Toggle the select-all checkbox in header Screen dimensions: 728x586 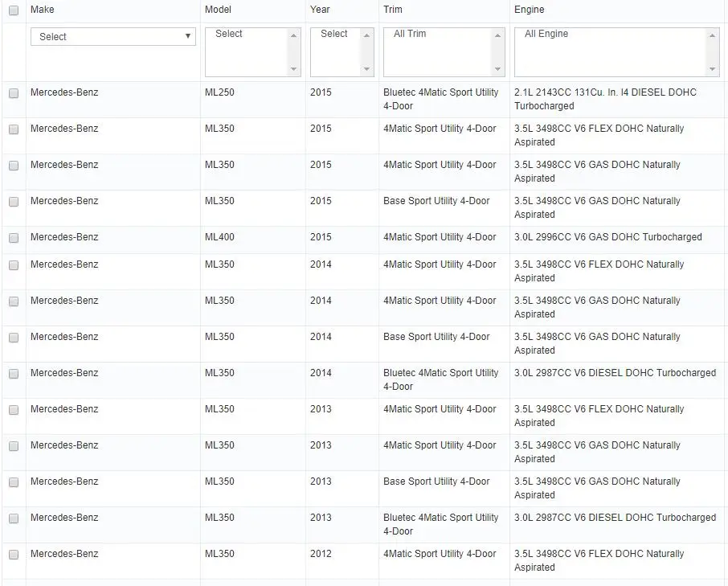pyautogui.click(x=14, y=10)
